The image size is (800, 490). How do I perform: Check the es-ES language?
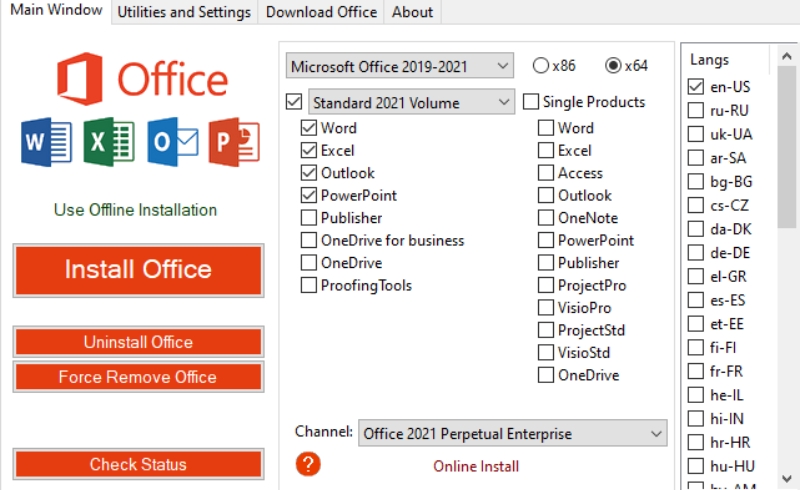696,300
